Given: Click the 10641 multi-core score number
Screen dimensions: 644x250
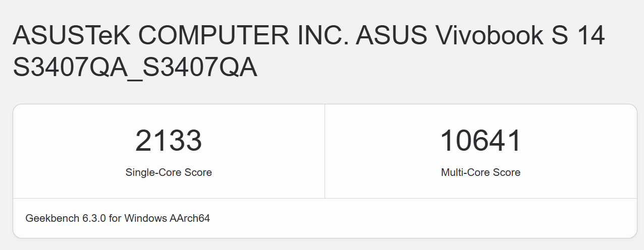Looking at the screenshot, I should [x=480, y=141].
